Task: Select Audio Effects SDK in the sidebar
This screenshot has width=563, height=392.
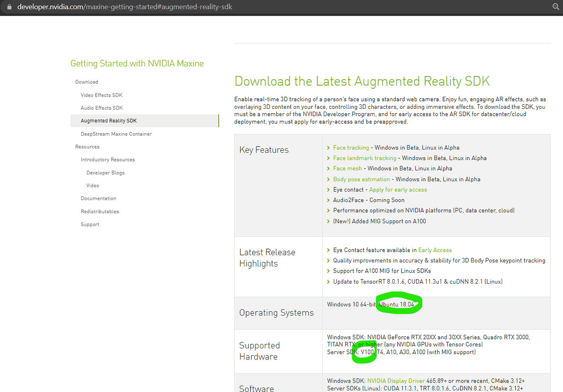Action: [101, 108]
